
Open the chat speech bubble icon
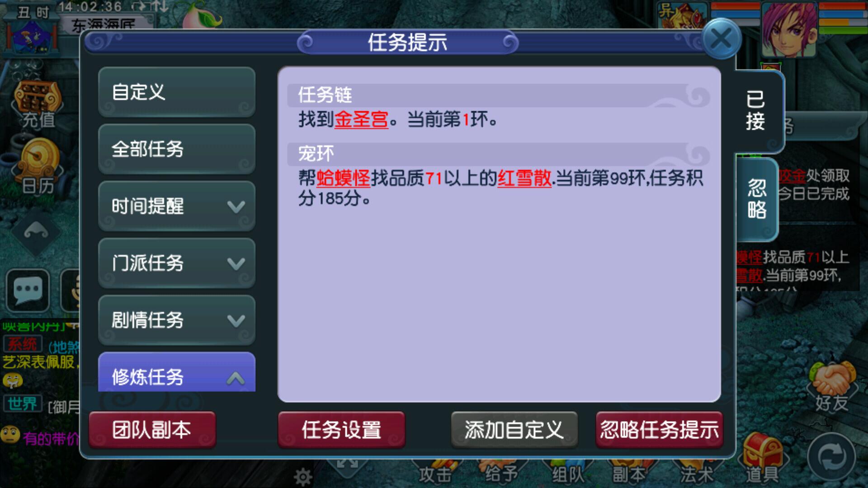(28, 290)
